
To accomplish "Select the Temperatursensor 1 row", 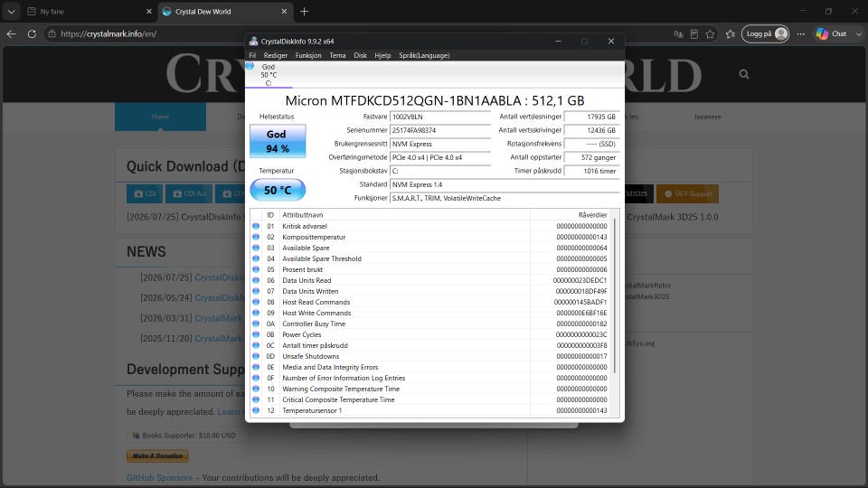I will point(430,410).
